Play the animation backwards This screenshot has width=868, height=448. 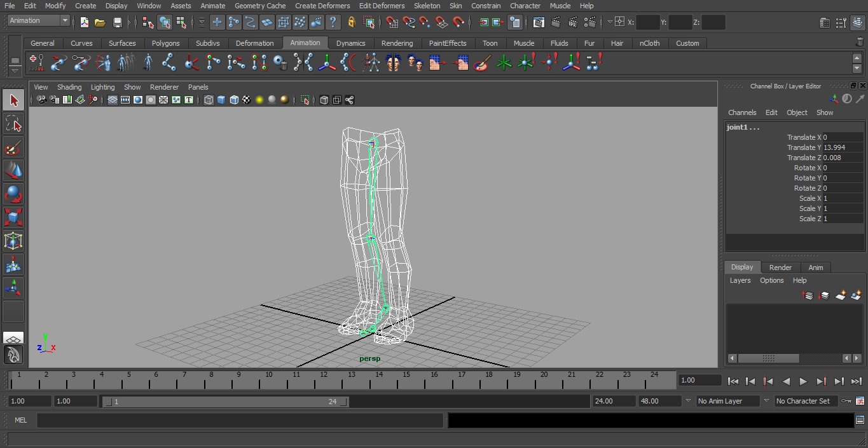pos(786,381)
